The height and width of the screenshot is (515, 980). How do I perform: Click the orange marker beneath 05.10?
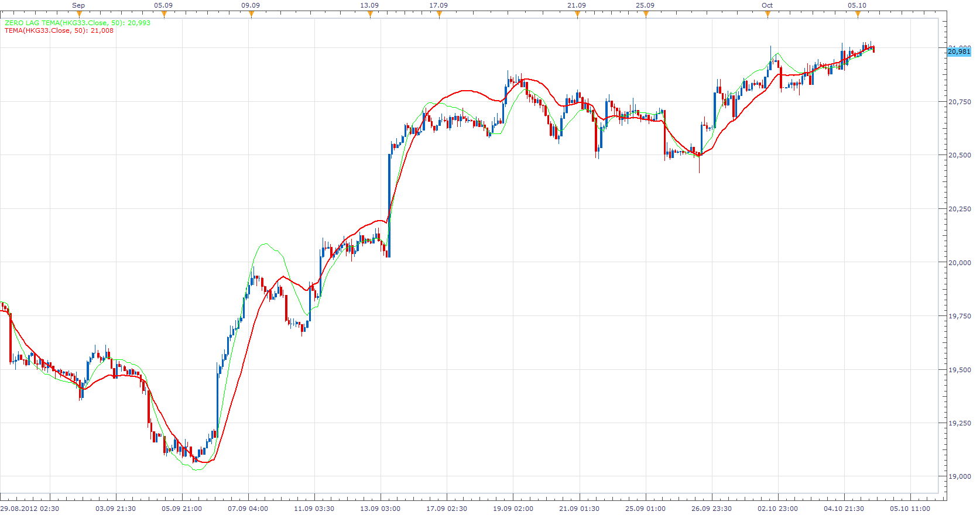point(858,14)
